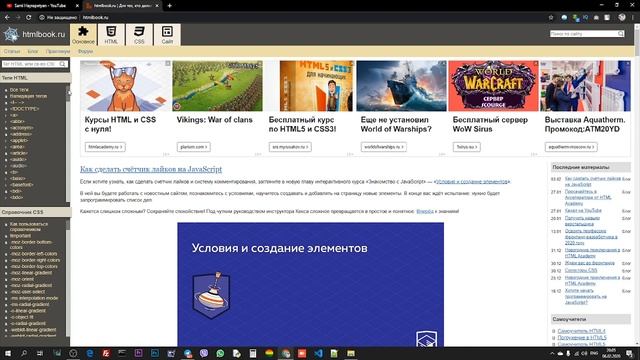
Task: Close the htmlbook.ru browser tab
Action: tap(157, 6)
